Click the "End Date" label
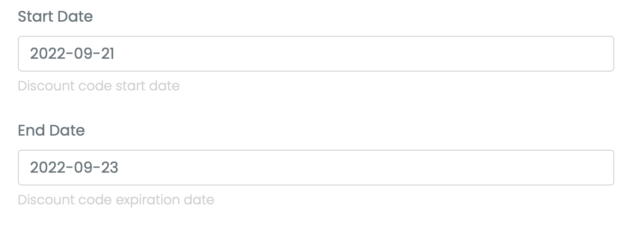644x226 pixels. 51,130
